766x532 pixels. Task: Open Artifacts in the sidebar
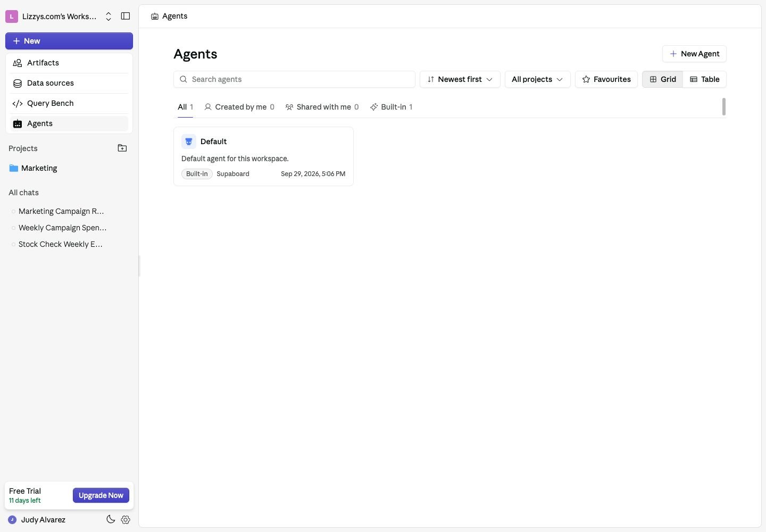click(69, 63)
